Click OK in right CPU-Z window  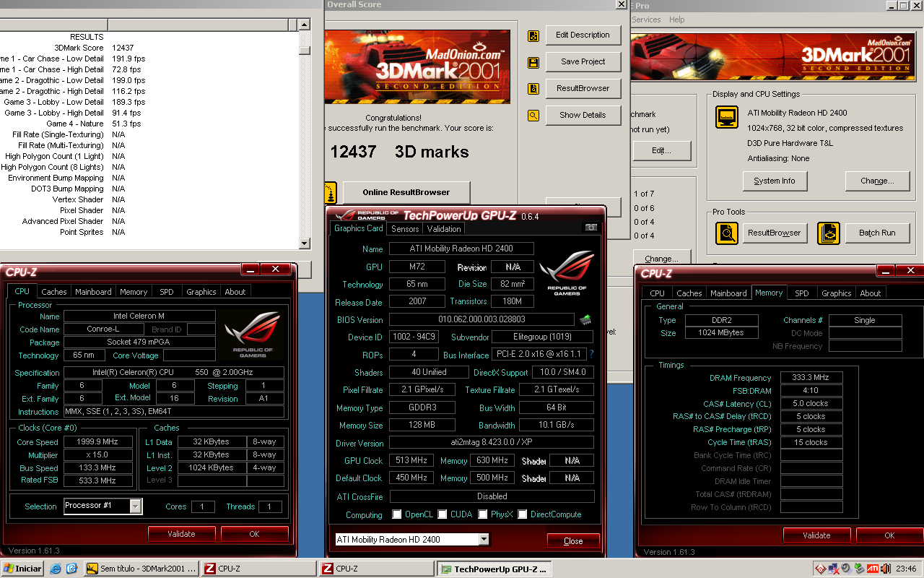pos(889,535)
